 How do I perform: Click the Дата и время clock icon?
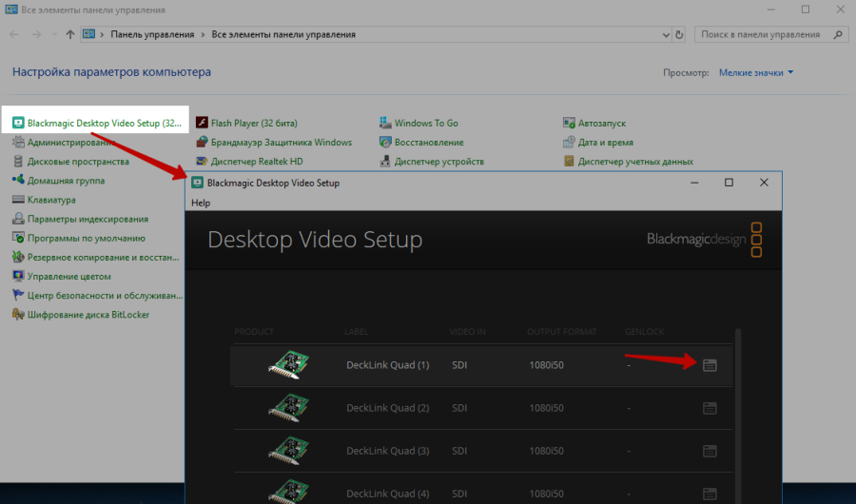569,142
